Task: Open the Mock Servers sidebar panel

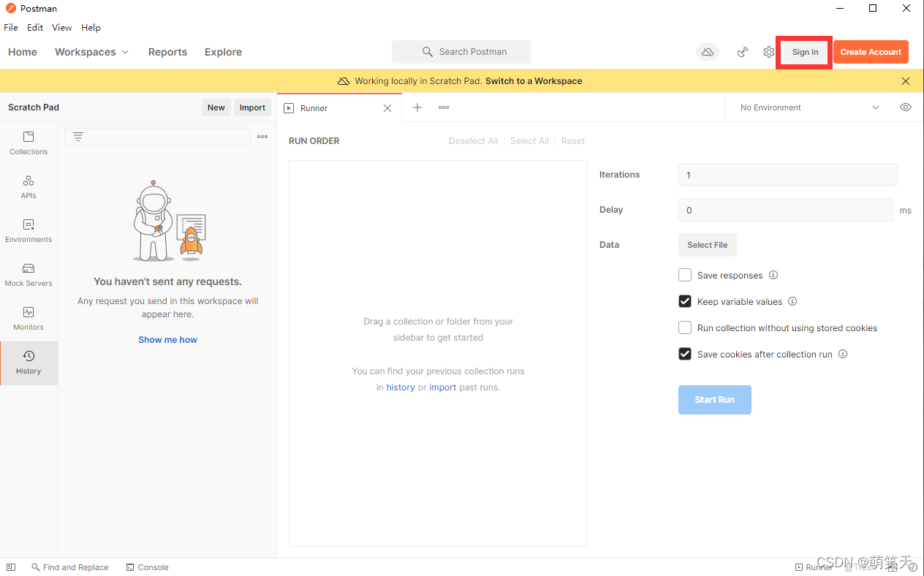Action: [x=29, y=275]
